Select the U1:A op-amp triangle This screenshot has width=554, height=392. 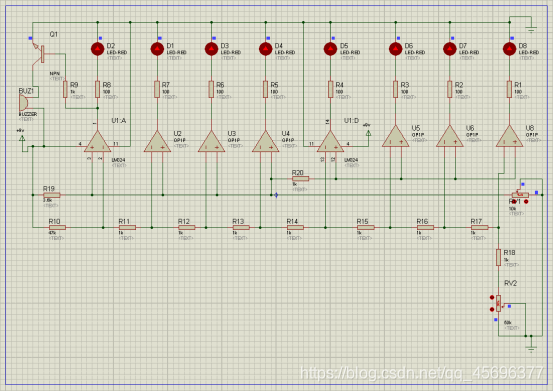(98, 142)
